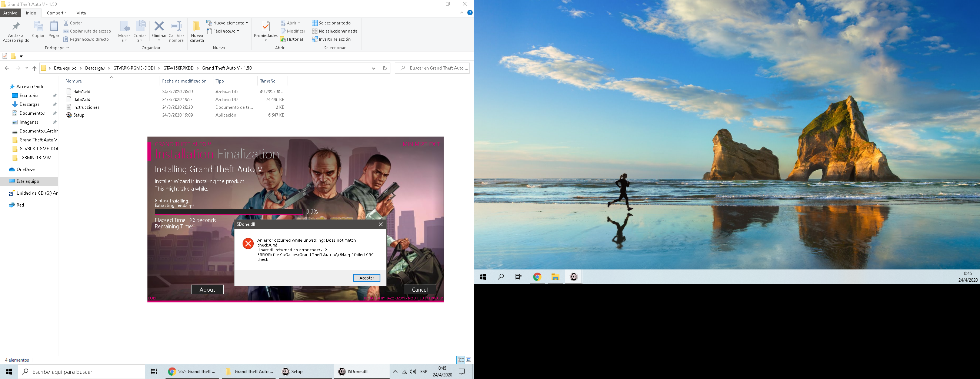Open the Fácil acceso dropdown
This screenshot has height=379, width=980.
tap(223, 31)
